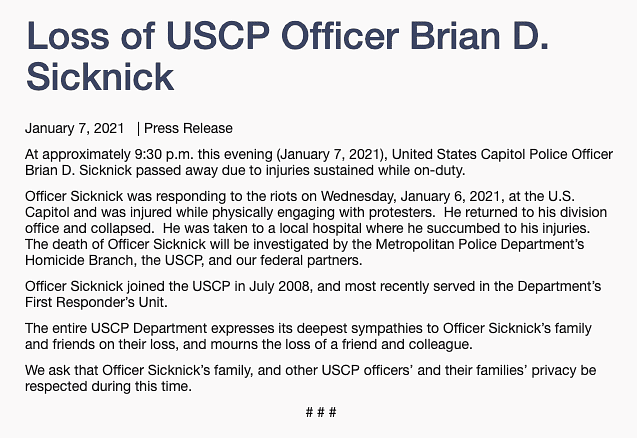
Task: Click "Metropolitan Police Department's" text
Action: (480, 244)
